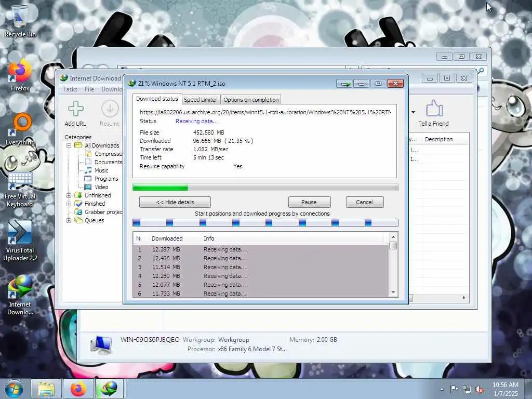Launch Firefox from the desktop shortcut

(20, 75)
